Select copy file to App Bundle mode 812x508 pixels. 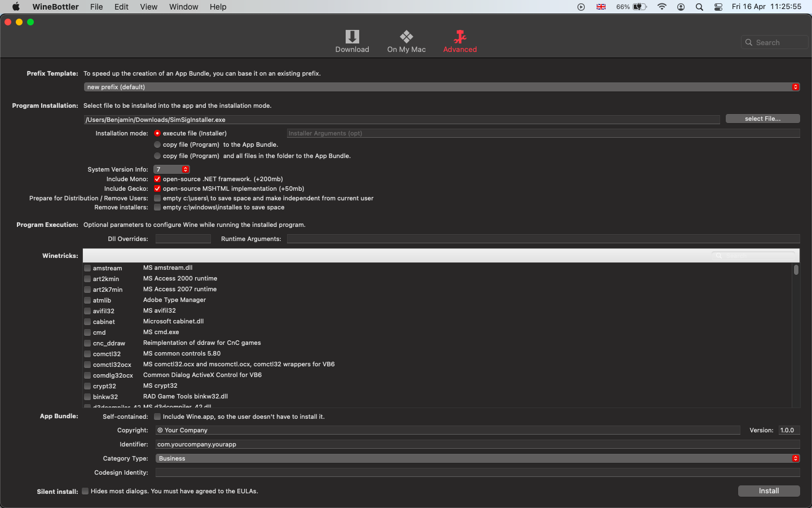point(157,144)
